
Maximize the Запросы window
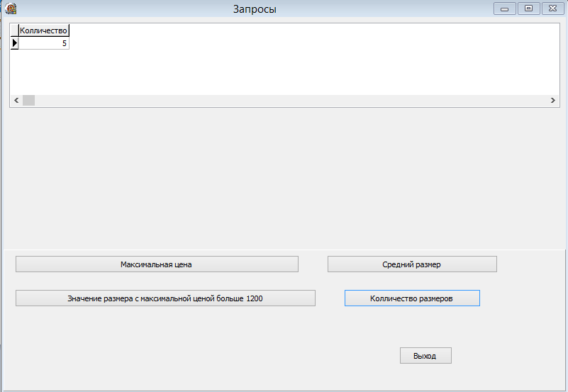pos(528,9)
